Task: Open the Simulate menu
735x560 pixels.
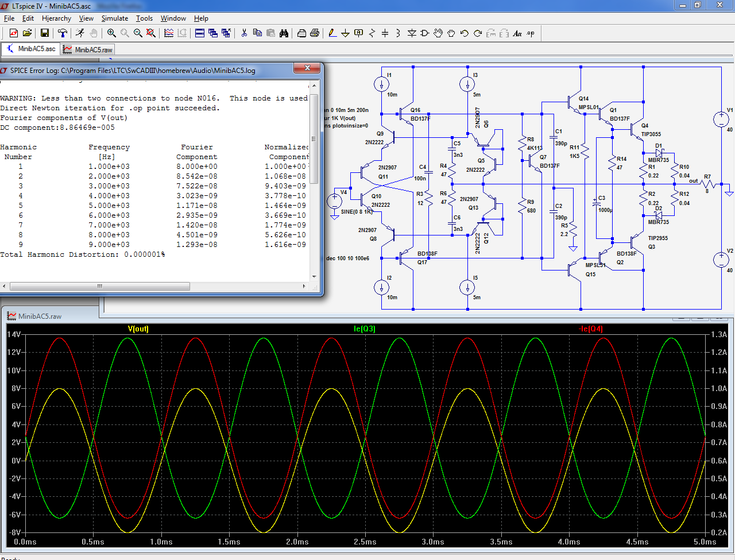Action: coord(115,18)
